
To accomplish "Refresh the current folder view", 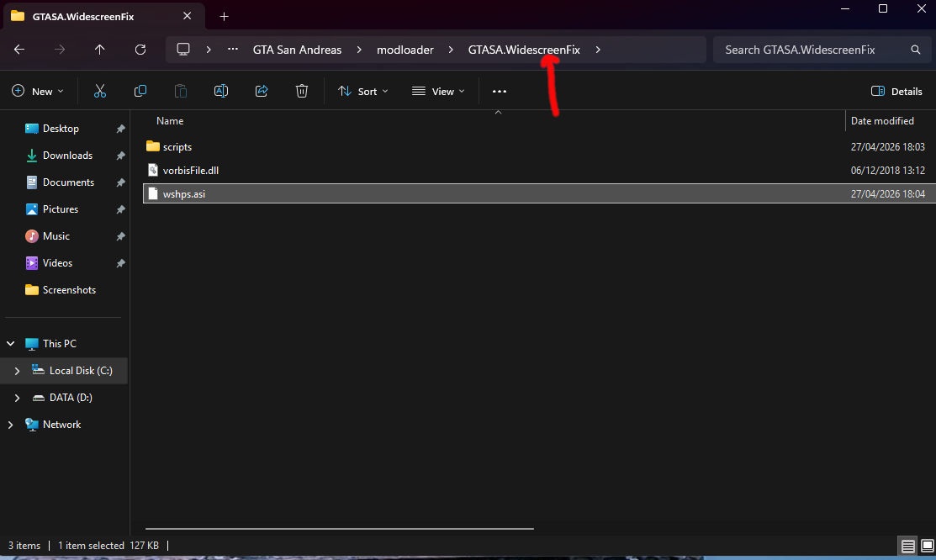I will 140,50.
